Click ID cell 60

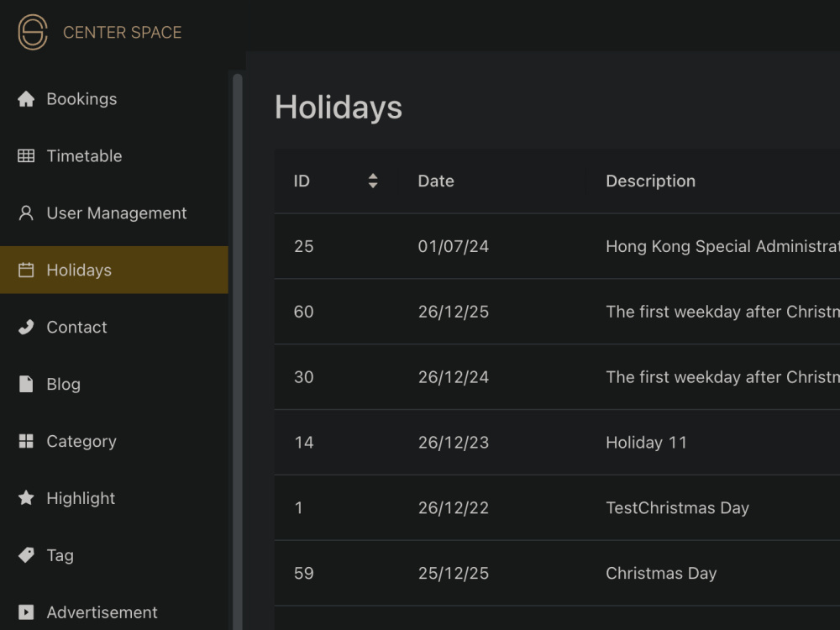coord(304,312)
